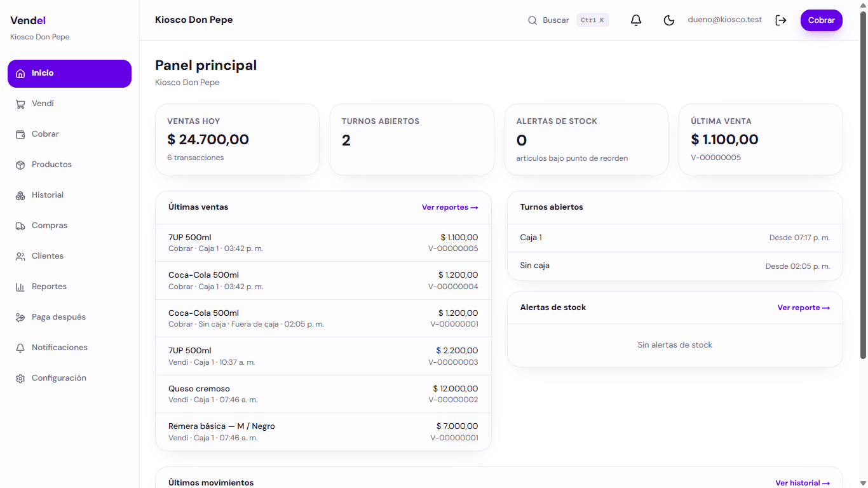The width and height of the screenshot is (868, 488).
Task: Click the hand coins icon beside Paga después
Action: pyautogui.click(x=20, y=317)
